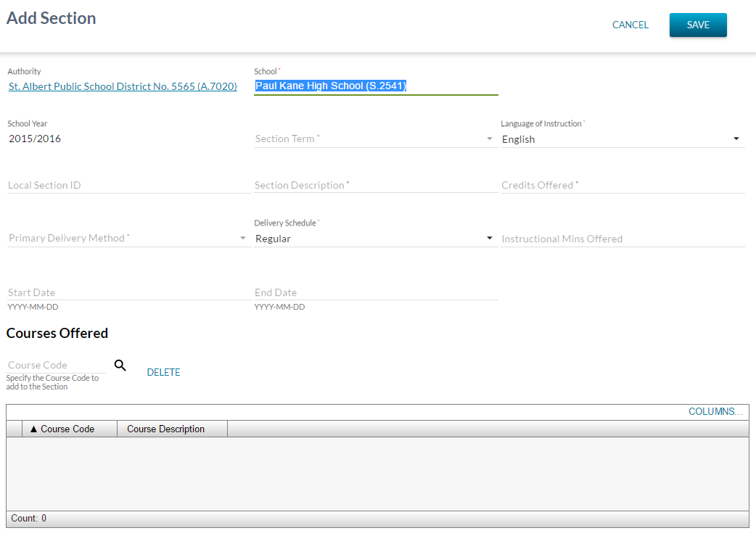Click the Instructional Mins Offered field
The width and height of the screenshot is (756, 536).
[x=622, y=239]
